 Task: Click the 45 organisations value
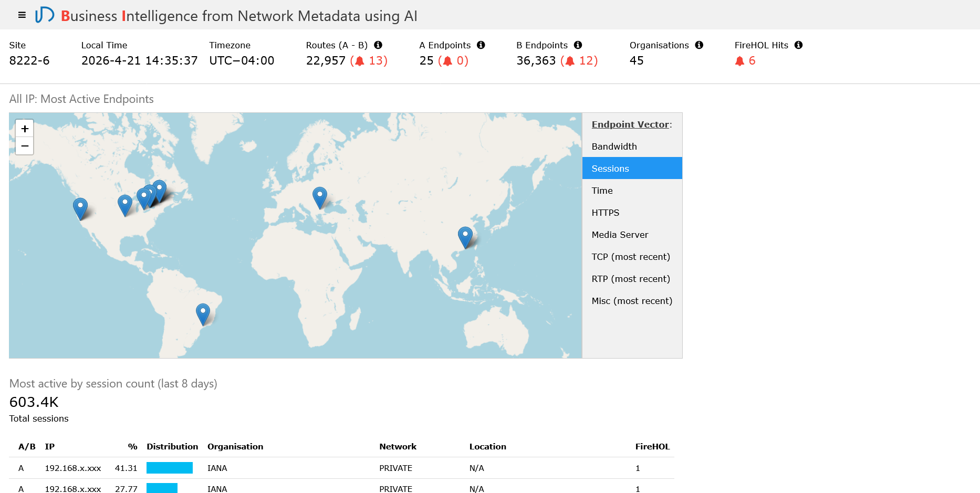(x=637, y=61)
